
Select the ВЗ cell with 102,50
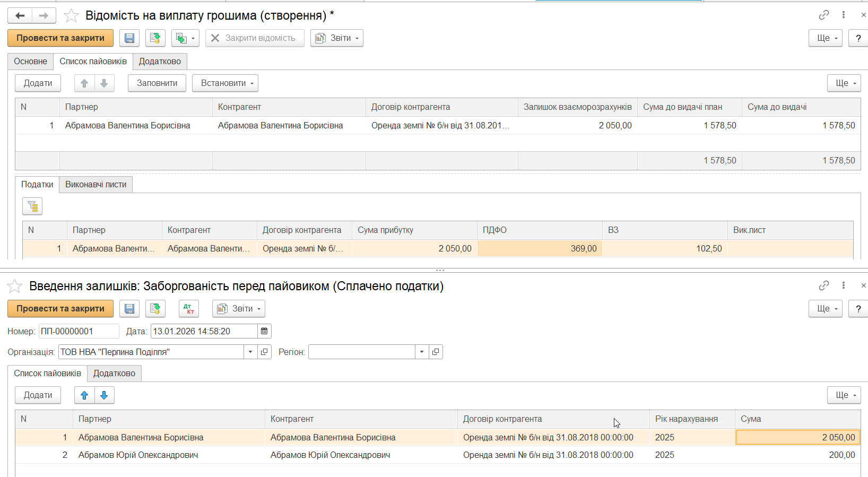665,248
